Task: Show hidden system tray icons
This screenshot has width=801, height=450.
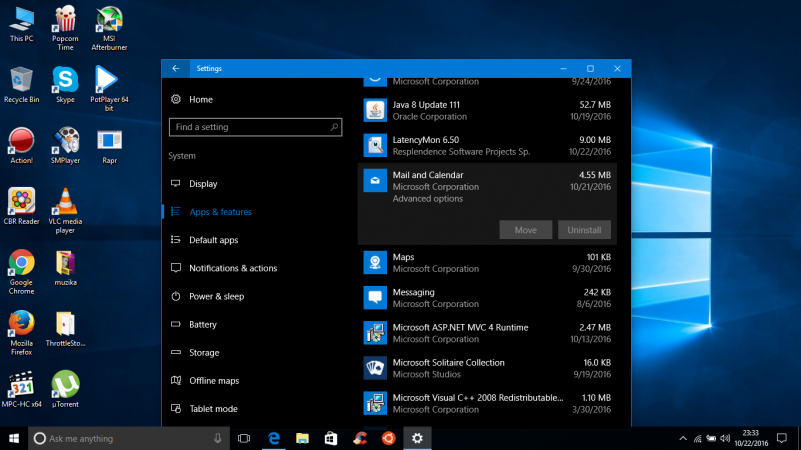Action: pos(683,438)
